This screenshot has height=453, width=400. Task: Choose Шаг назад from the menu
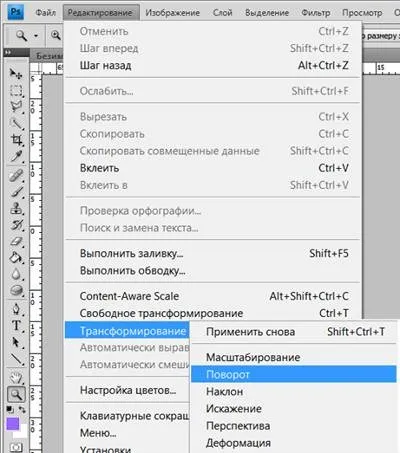[213, 65]
